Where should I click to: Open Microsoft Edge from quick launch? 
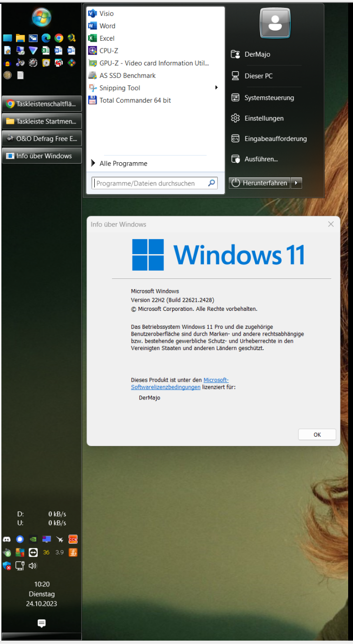click(46, 38)
